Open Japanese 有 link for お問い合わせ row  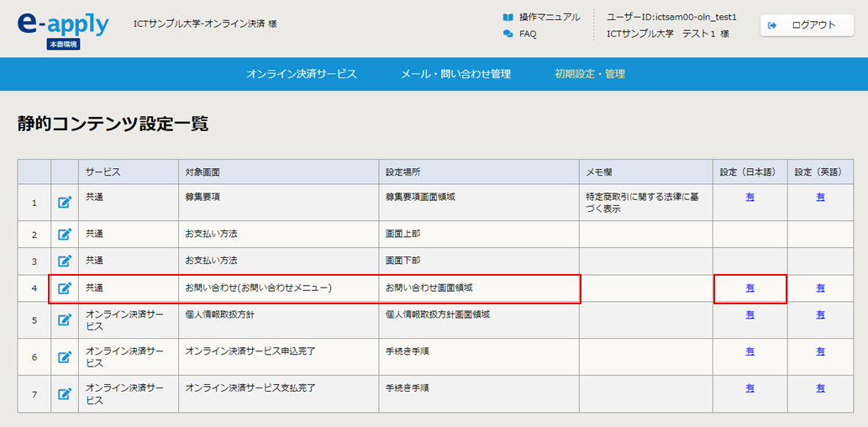click(750, 287)
